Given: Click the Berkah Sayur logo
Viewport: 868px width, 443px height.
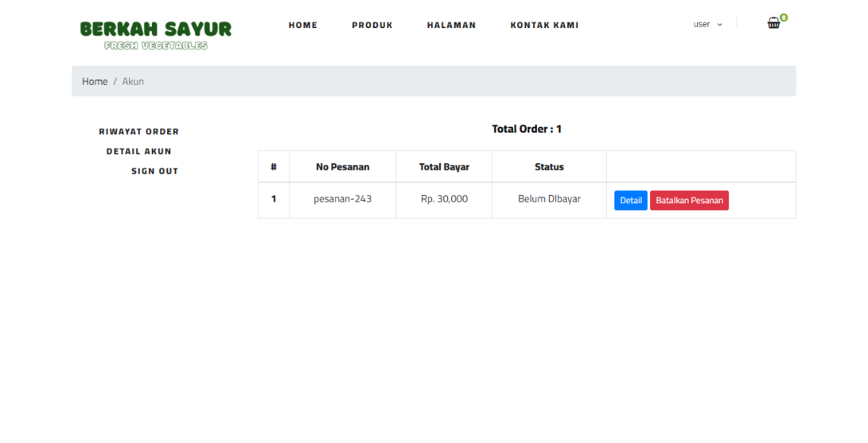Looking at the screenshot, I should click(156, 36).
